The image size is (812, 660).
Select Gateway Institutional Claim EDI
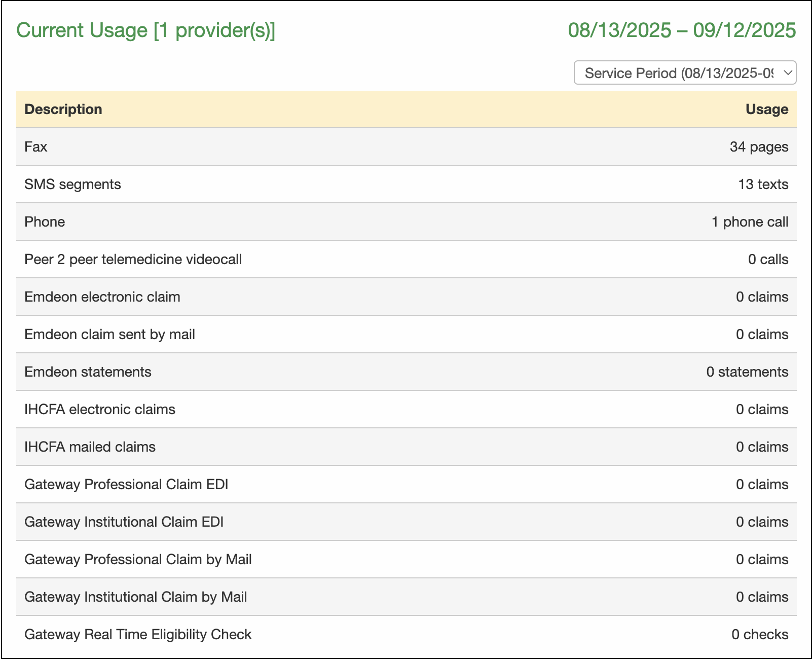(x=124, y=522)
